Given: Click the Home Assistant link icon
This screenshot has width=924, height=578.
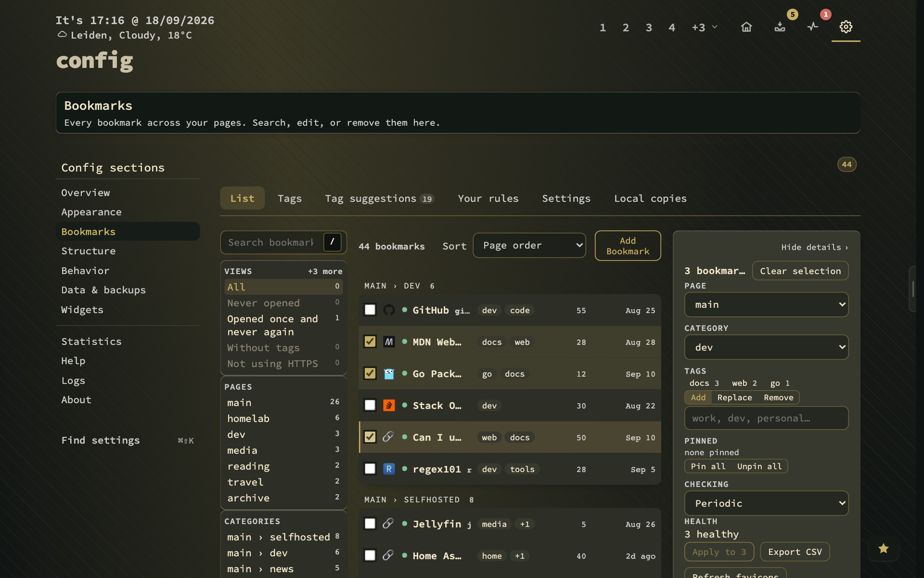Looking at the screenshot, I should (388, 555).
